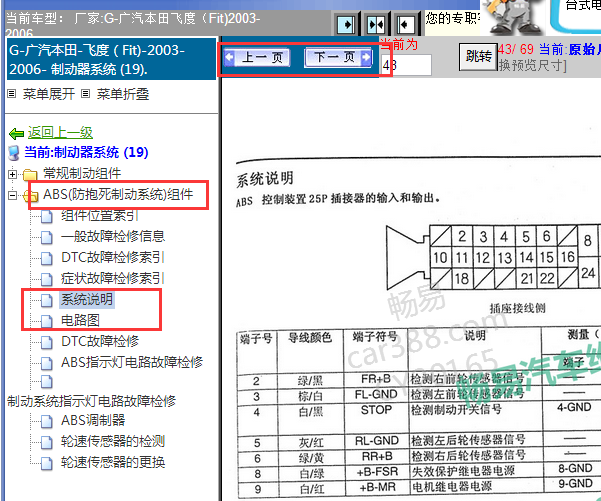Click the open folder icon of ABS组件
The image size is (601, 501).
(x=31, y=196)
